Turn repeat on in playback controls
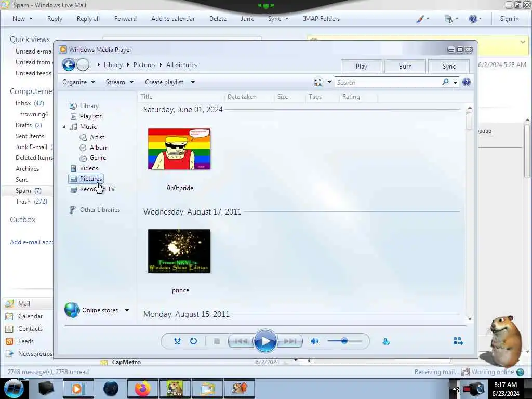532x399 pixels. (193, 341)
